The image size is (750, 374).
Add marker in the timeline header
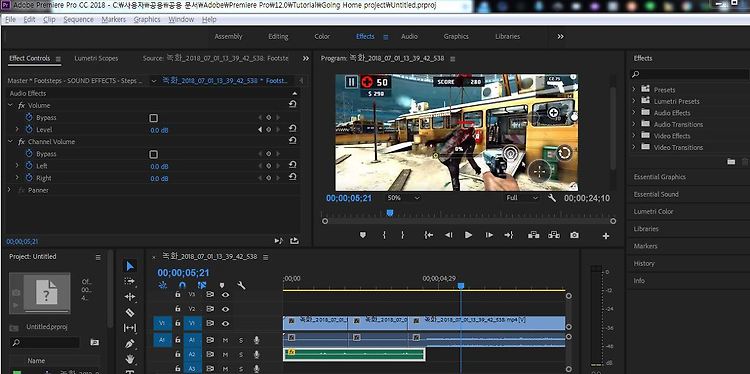point(221,285)
